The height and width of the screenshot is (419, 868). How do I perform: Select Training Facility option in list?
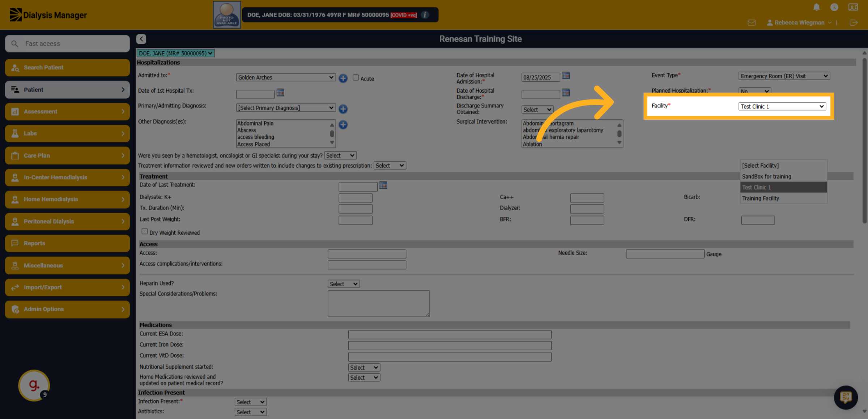coord(783,198)
